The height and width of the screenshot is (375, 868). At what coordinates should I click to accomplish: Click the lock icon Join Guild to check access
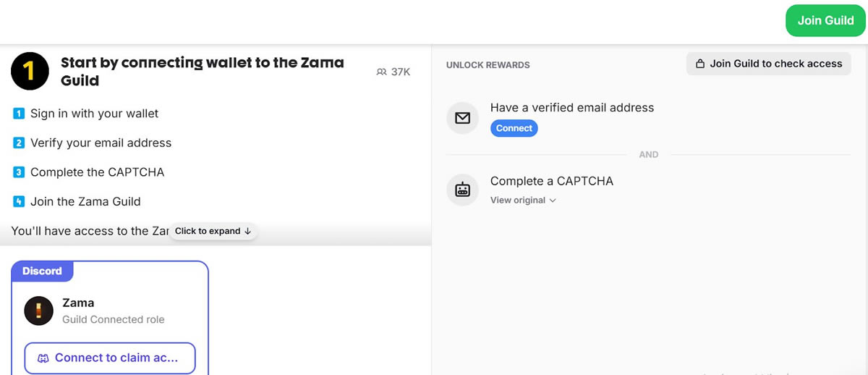[x=700, y=64]
